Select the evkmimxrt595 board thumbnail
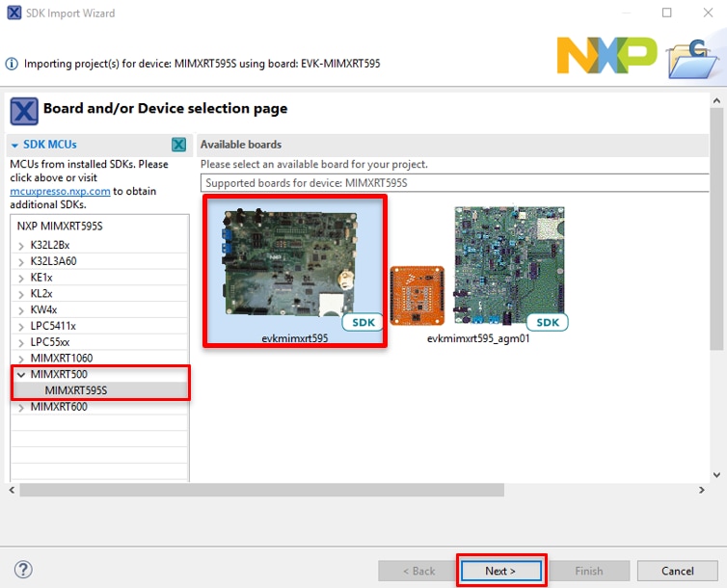The image size is (727, 588). pyautogui.click(x=294, y=269)
